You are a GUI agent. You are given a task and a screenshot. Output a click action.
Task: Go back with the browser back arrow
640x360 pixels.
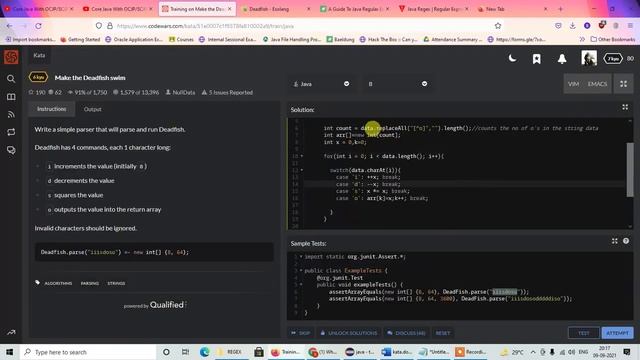point(9,26)
